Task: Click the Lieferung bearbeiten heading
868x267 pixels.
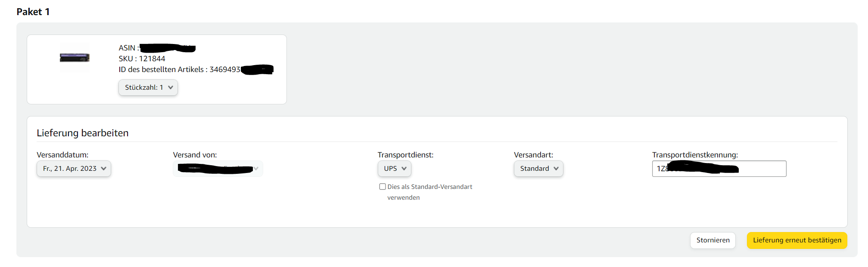Action: [x=83, y=133]
